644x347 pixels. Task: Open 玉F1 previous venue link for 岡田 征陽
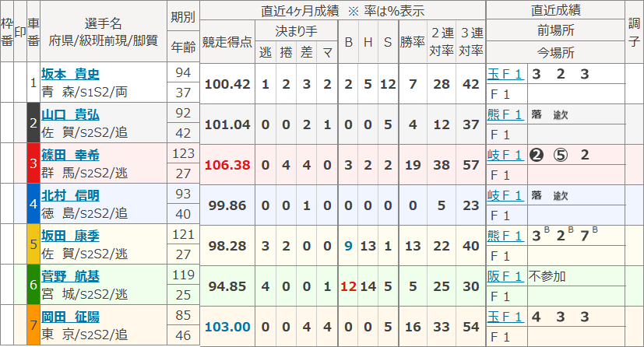coord(505,317)
